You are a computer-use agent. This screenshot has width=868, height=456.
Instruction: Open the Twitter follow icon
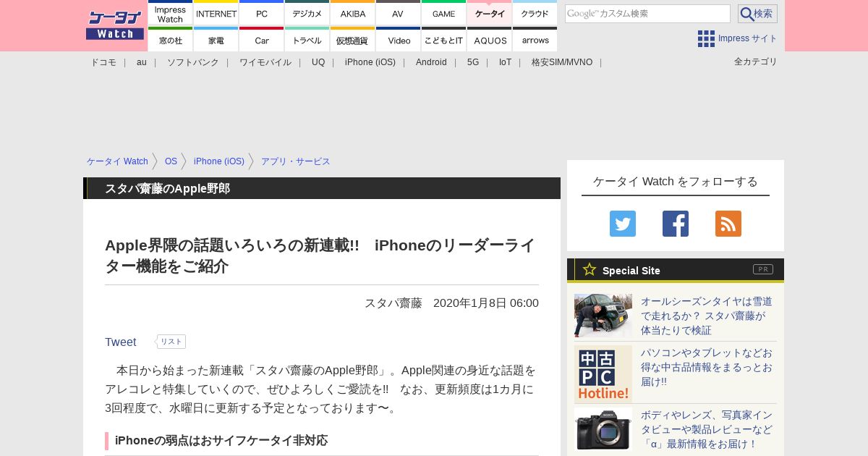tap(623, 224)
